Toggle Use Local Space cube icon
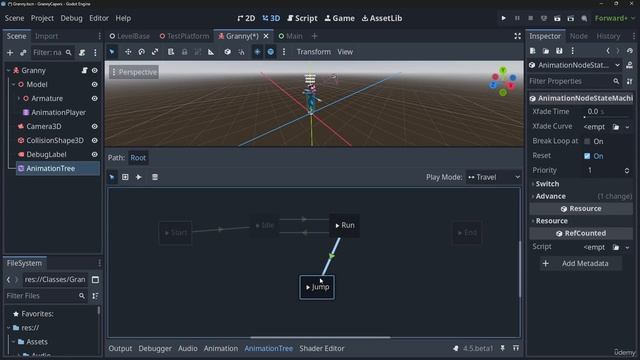Screen dimensions: 640x360 pyautogui.click(x=227, y=52)
